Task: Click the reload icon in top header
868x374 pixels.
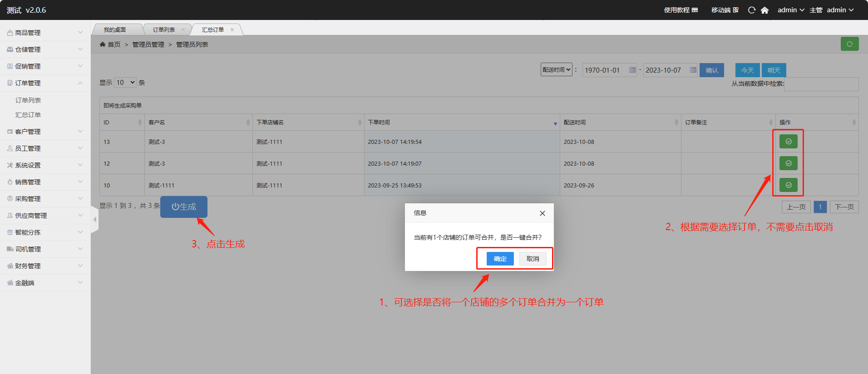Action: 752,10
